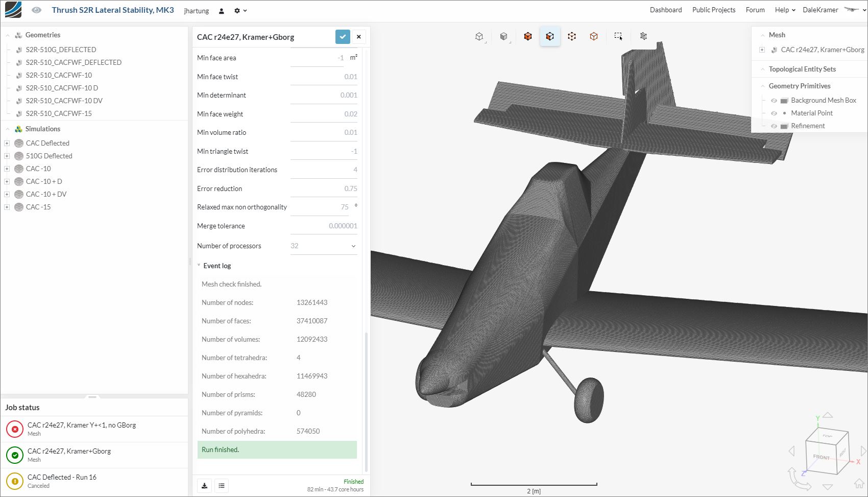868x497 pixels.
Task: Click the settings panel vertical scrollbar
Action: point(366,403)
